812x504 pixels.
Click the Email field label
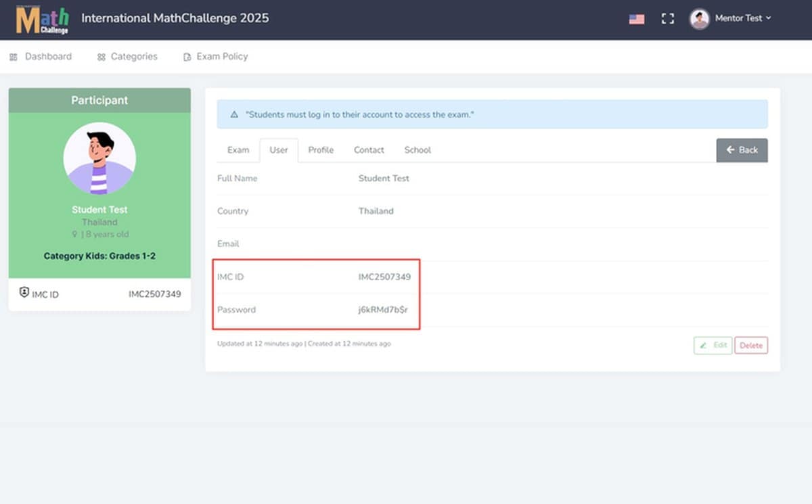coord(228,244)
